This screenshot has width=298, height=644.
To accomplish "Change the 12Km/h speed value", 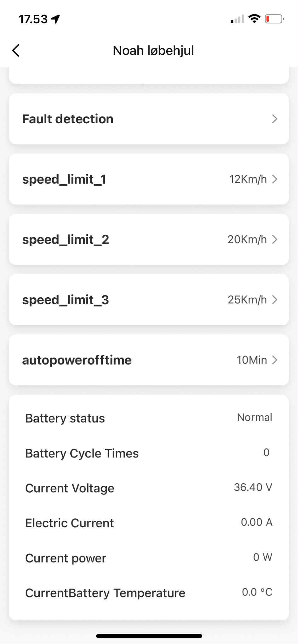I will (248, 179).
